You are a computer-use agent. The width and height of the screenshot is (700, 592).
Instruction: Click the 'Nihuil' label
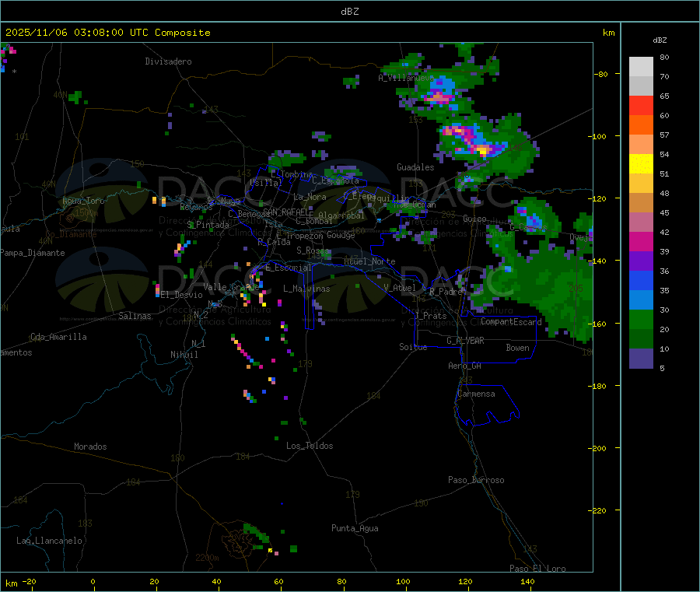point(184,355)
